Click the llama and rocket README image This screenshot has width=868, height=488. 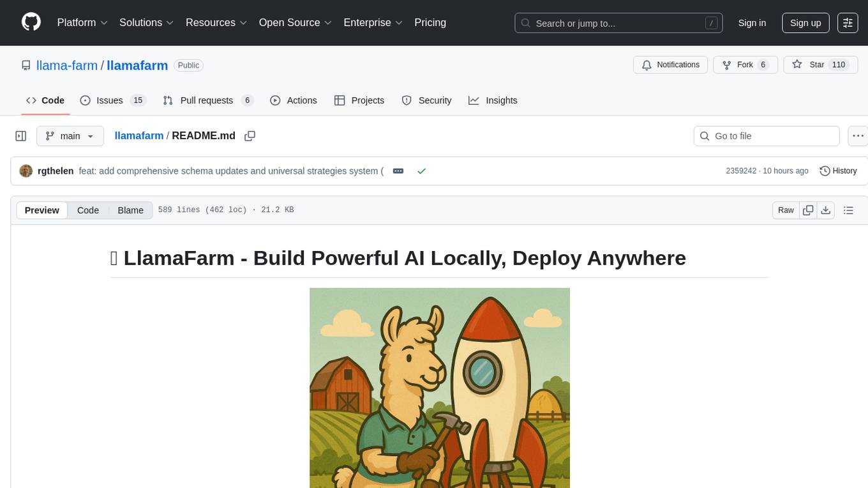[440, 388]
